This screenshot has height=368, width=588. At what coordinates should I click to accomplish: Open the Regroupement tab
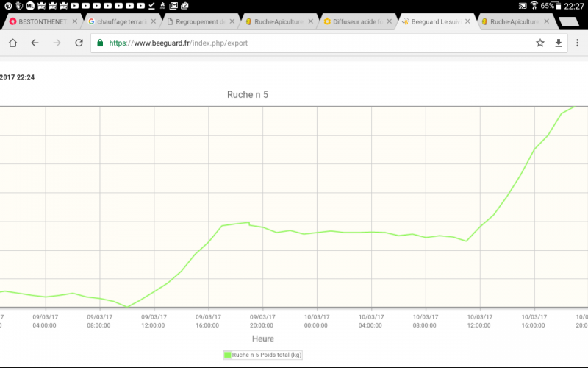198,22
